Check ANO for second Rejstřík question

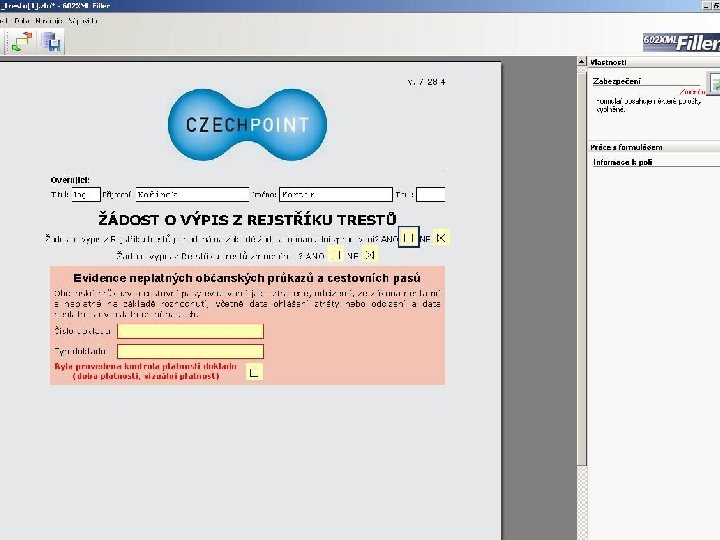tap(336, 255)
